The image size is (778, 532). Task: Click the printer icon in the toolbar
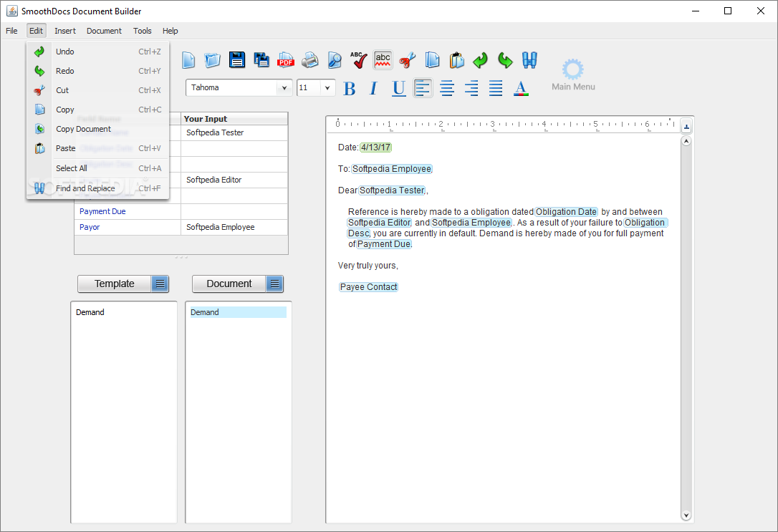coord(310,60)
